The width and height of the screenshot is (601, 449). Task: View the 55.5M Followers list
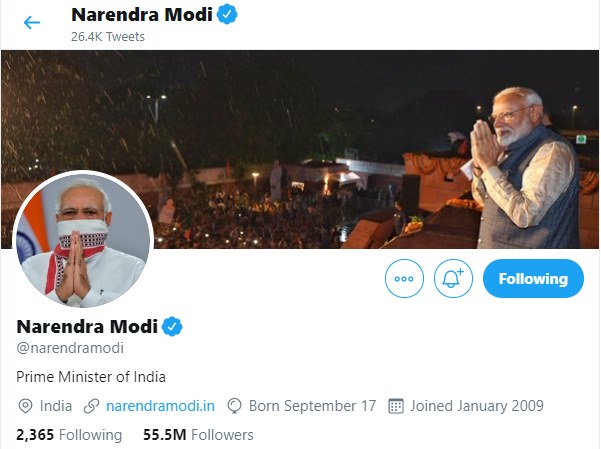(198, 435)
